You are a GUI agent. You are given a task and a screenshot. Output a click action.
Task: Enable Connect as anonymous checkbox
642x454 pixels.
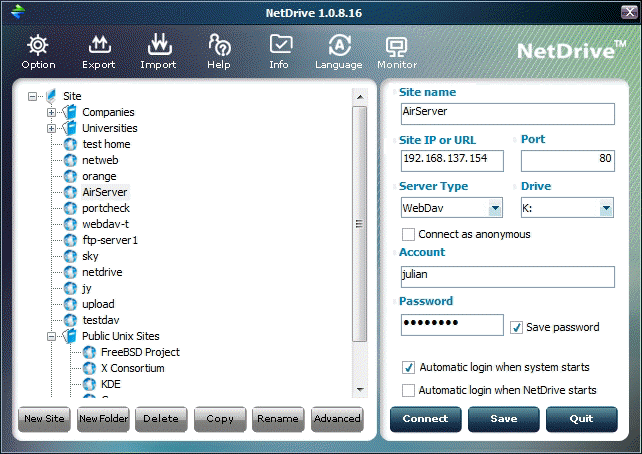tap(408, 235)
